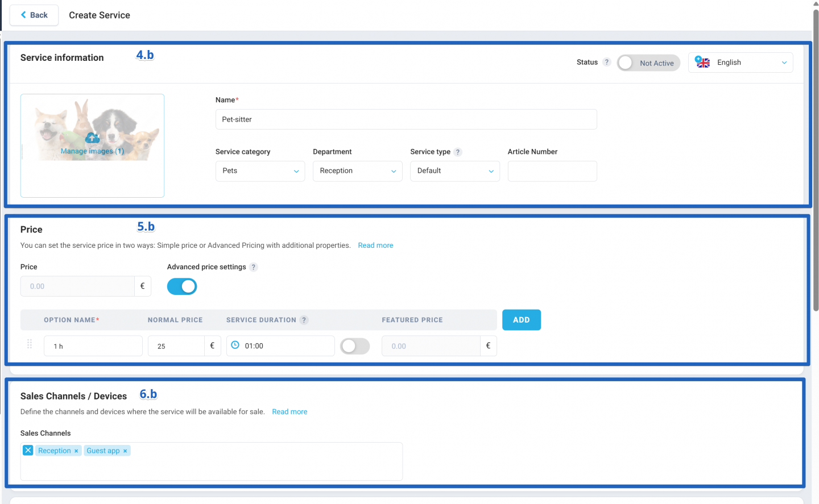Open the Read more link in the Sales Channels section
The width and height of the screenshot is (819, 504).
tap(289, 412)
